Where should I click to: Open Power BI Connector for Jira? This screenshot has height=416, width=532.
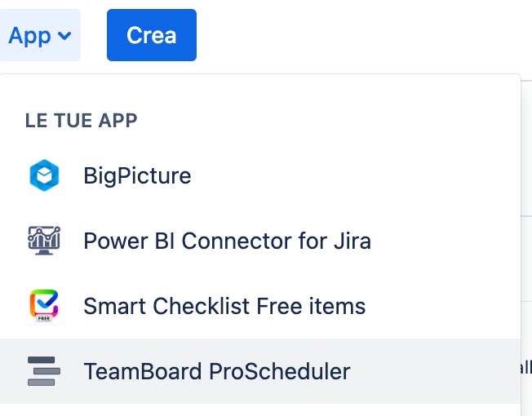tap(260, 241)
